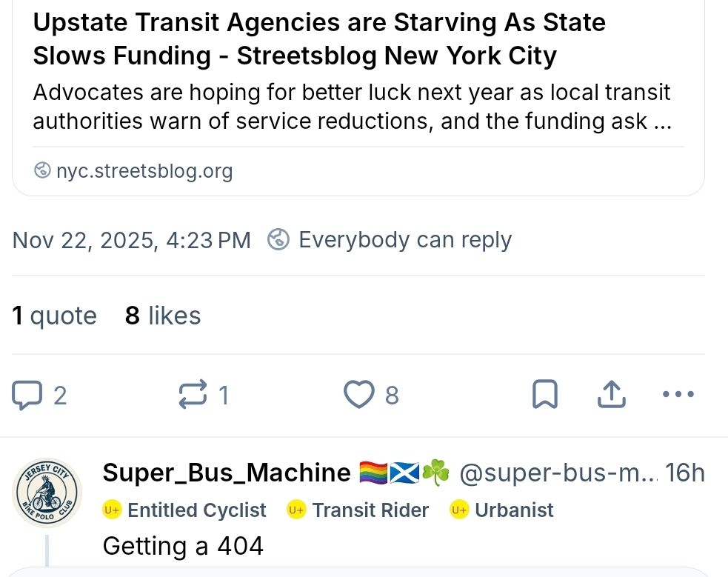This screenshot has width=728, height=577.
Task: Click the globe icon beside nyc.streetsblog.org
Action: coord(43,171)
